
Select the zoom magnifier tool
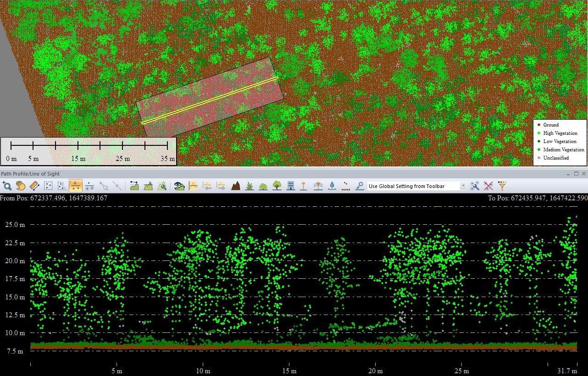(x=7, y=186)
